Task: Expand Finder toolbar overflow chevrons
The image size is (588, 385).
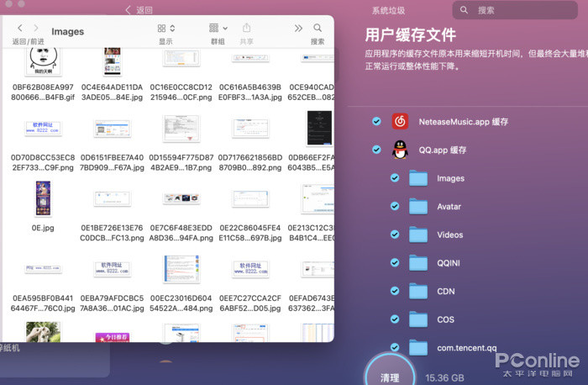Action: tap(298, 28)
